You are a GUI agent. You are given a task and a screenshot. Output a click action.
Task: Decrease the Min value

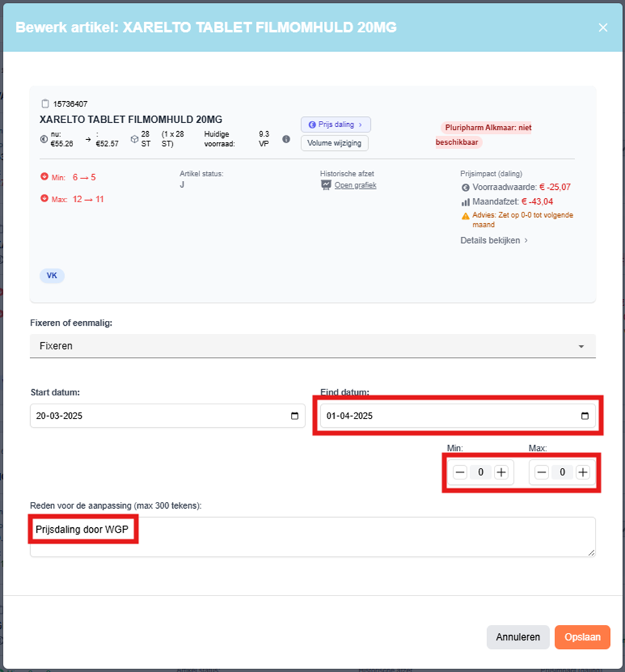pyautogui.click(x=460, y=473)
